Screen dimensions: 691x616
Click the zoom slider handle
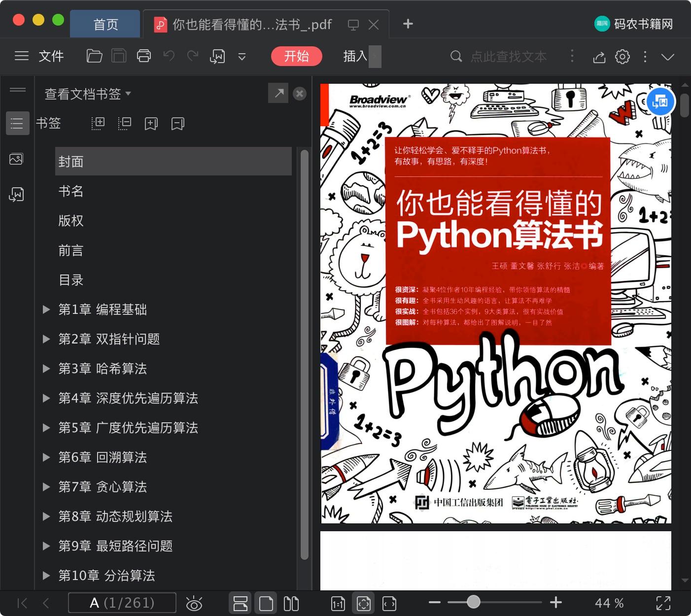pyautogui.click(x=474, y=602)
